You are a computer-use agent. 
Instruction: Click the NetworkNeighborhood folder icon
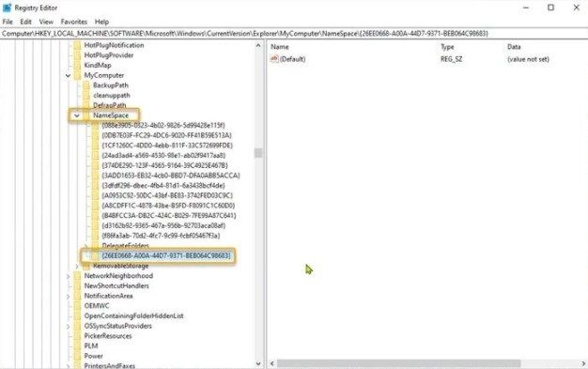[x=77, y=276]
